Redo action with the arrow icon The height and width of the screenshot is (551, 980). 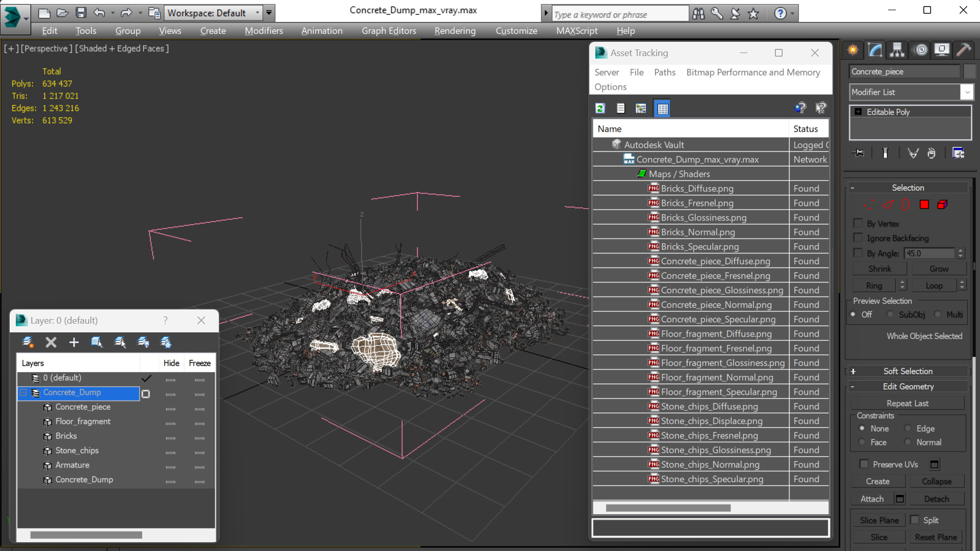coord(126,13)
